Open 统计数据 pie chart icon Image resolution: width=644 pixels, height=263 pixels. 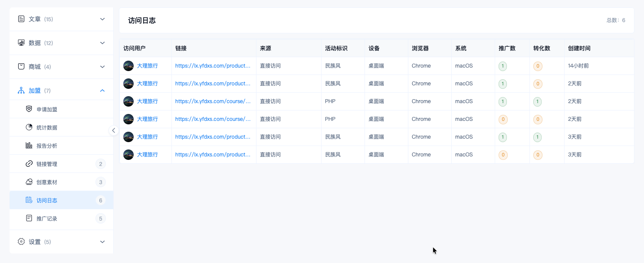[29, 127]
